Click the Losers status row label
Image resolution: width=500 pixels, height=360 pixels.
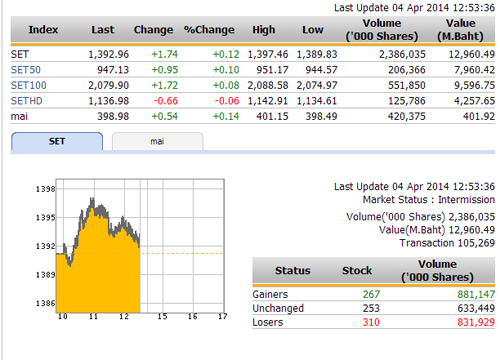[x=268, y=322]
